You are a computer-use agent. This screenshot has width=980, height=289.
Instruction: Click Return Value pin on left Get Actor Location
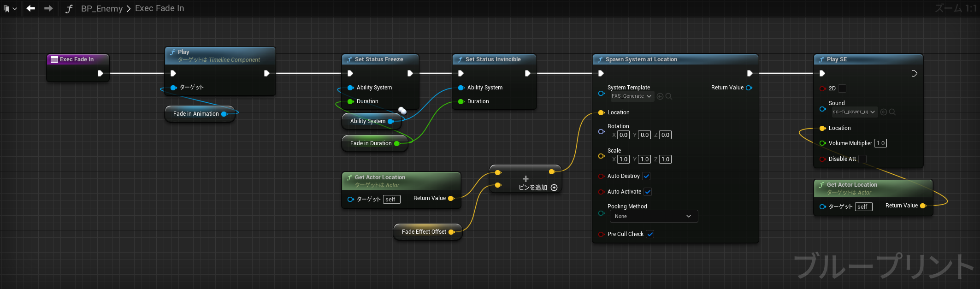pyautogui.click(x=451, y=199)
